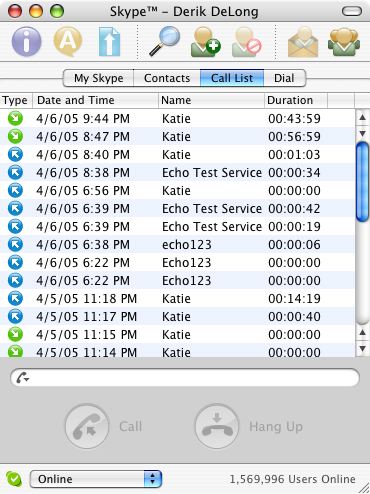Select Echo Test Service with duration 00:00:42
This screenshot has height=494, width=370.
pyautogui.click(x=212, y=209)
